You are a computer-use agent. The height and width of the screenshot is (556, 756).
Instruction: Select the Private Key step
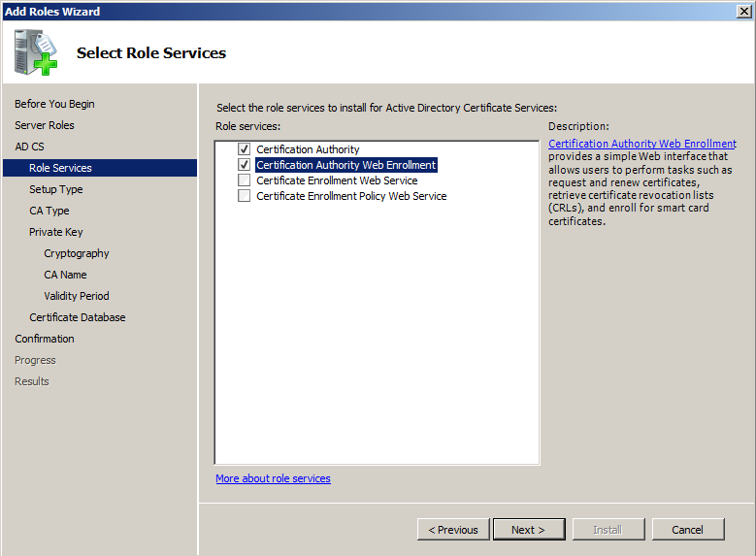(x=55, y=232)
